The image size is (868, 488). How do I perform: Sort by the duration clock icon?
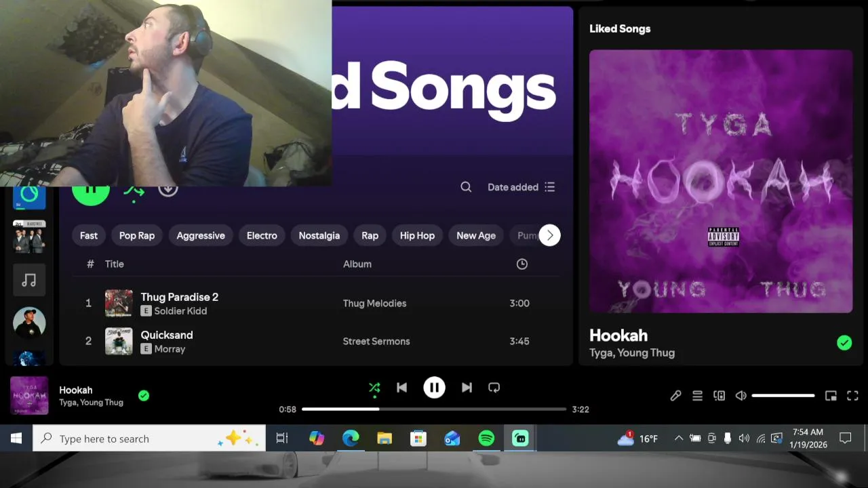tap(522, 264)
